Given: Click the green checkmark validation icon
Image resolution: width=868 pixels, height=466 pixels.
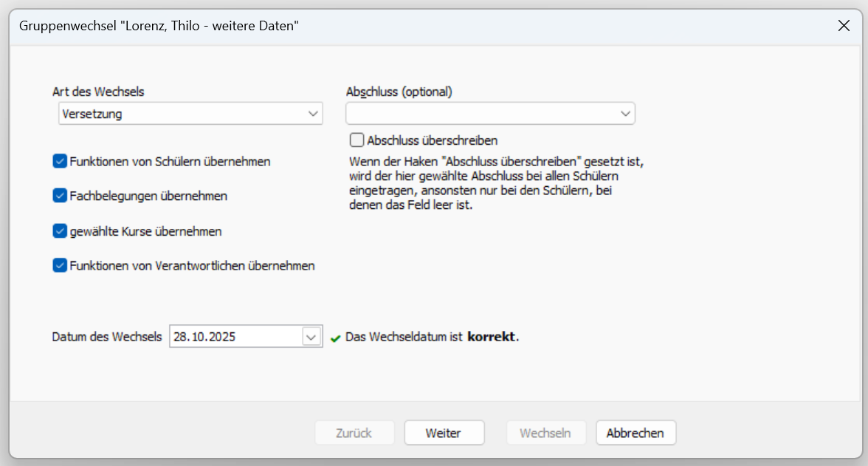Looking at the screenshot, I should 336,337.
